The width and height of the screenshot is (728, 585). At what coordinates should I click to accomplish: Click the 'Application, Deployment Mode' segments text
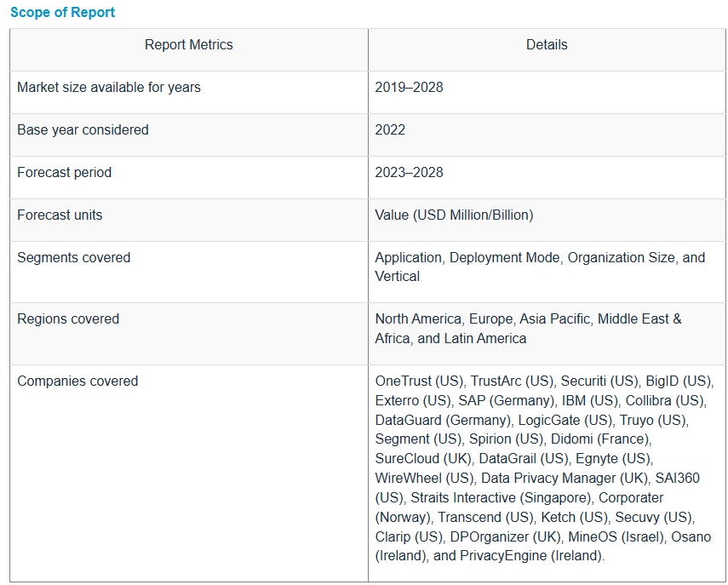[467, 258]
